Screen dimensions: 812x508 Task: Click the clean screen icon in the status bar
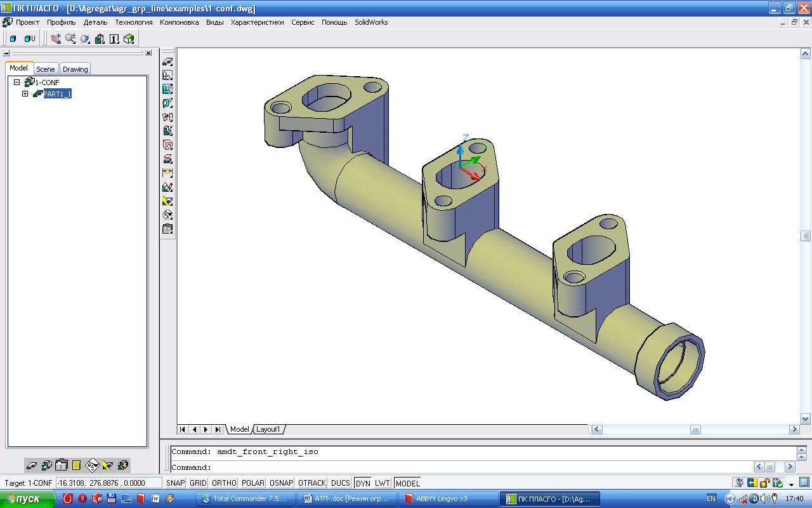(x=804, y=483)
